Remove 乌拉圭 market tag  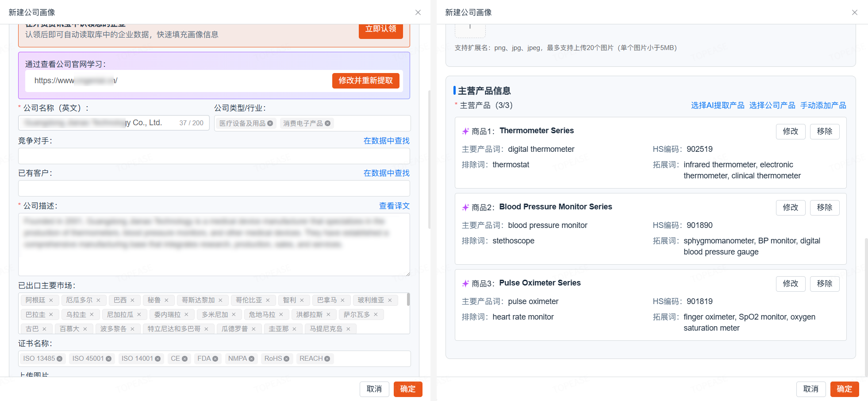point(92,315)
